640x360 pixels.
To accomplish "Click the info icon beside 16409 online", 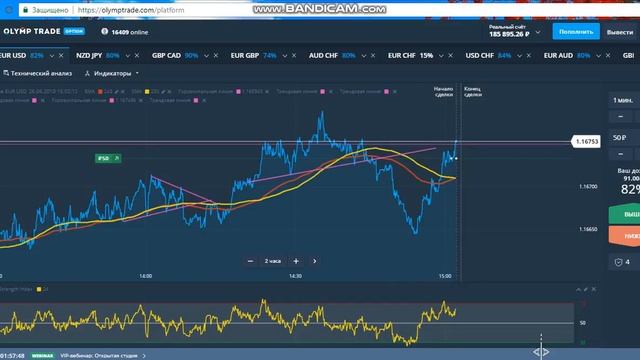I will tap(104, 31).
